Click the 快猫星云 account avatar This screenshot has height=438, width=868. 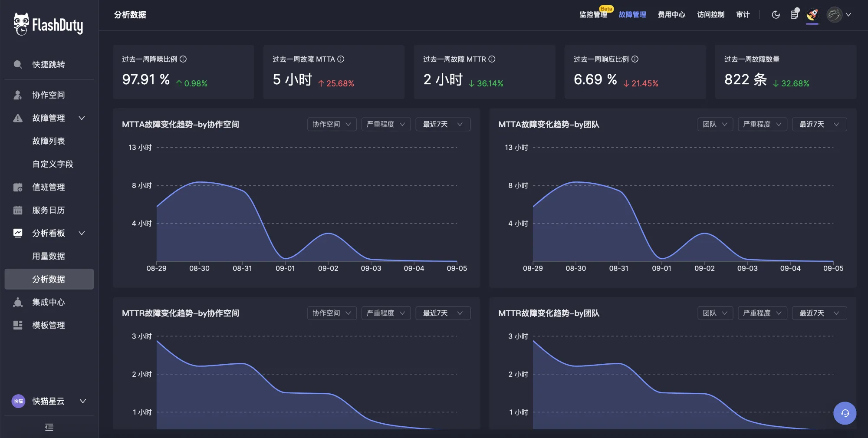[x=18, y=401]
